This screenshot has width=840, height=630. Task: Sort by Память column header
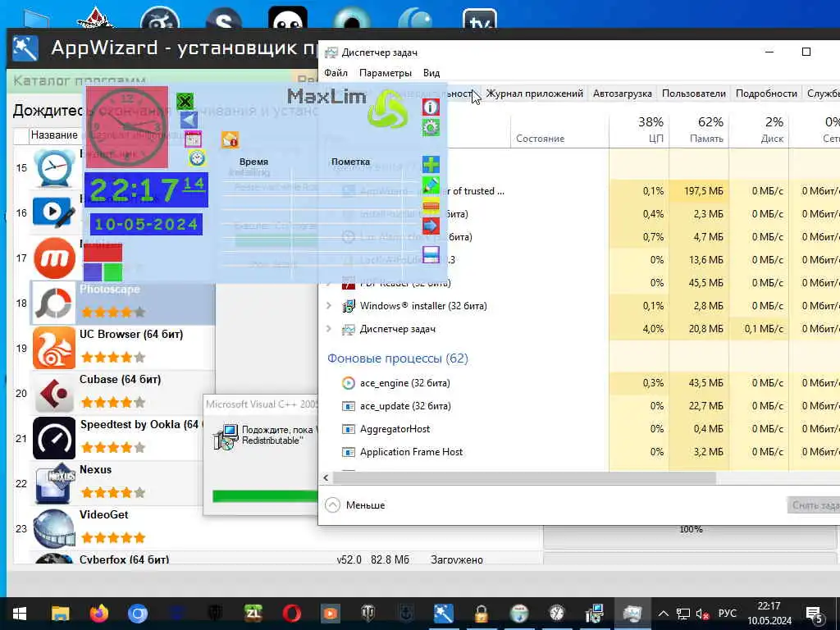pyautogui.click(x=700, y=130)
